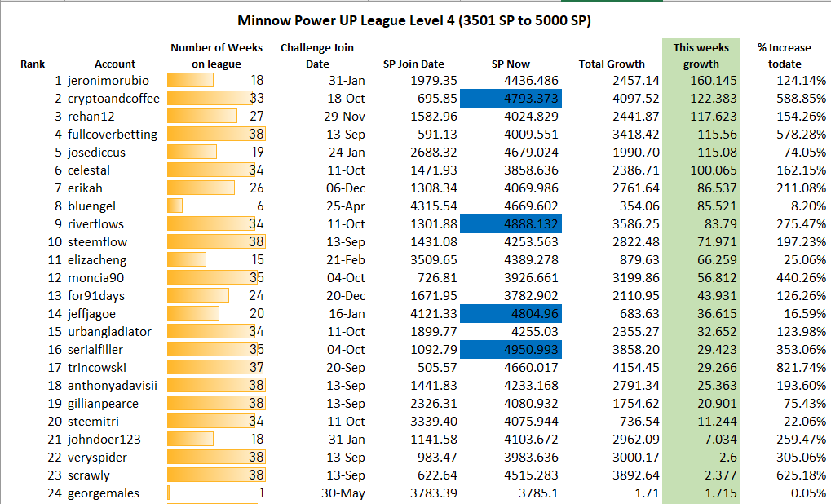Image resolution: width=831 pixels, height=504 pixels.
Task: Click the percent increase cell 8.20%
Action: click(x=808, y=206)
